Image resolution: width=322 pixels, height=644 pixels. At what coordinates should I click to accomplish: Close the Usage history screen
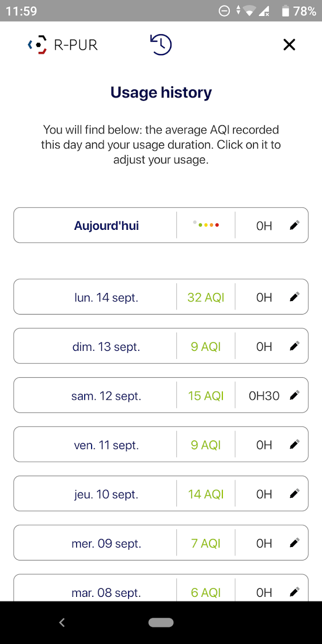289,44
